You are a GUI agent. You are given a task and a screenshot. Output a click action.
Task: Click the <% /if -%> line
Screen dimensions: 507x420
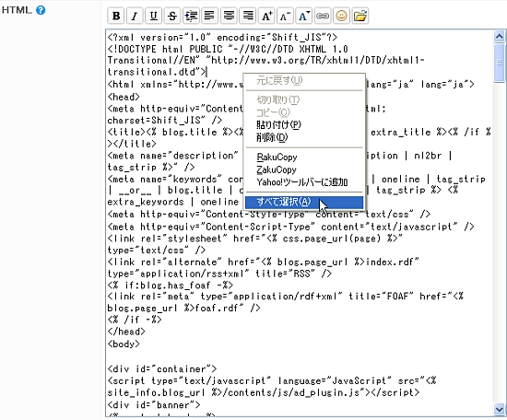click(x=135, y=320)
